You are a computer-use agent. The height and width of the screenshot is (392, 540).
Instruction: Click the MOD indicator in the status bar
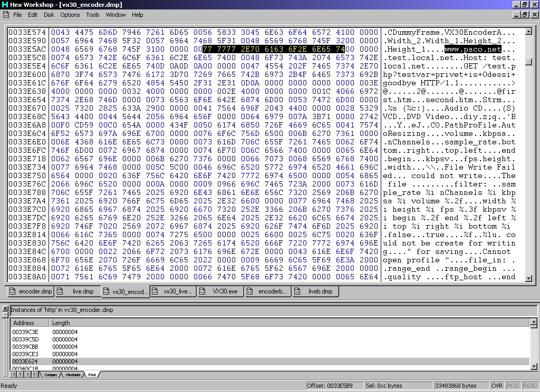point(513,386)
